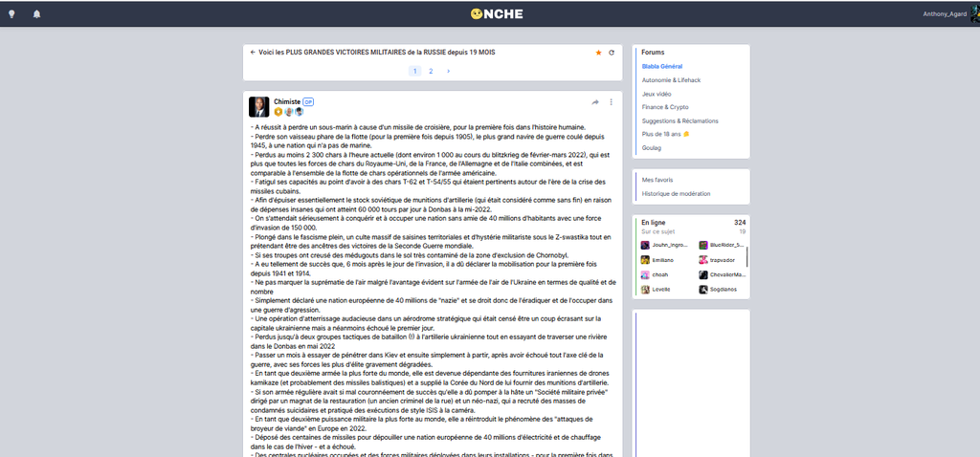The image size is (980, 457).
Task: Click the third badge under Chimiste
Action: pyautogui.click(x=299, y=112)
